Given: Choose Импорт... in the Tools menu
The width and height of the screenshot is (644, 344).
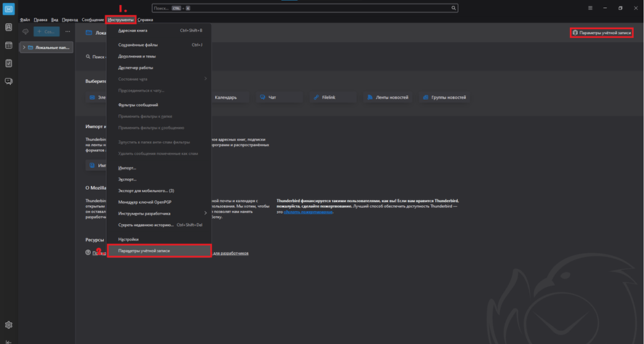Looking at the screenshot, I should (159, 168).
